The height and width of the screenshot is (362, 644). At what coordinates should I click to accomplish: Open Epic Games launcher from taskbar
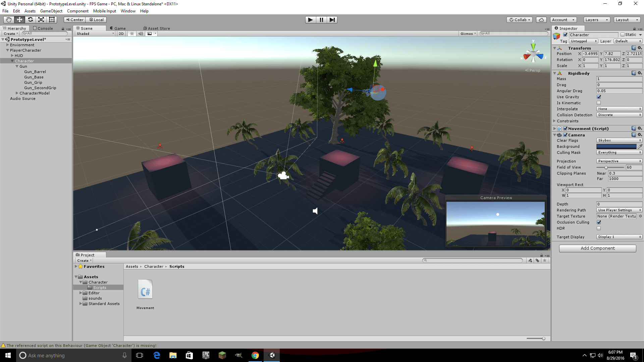(x=206, y=355)
